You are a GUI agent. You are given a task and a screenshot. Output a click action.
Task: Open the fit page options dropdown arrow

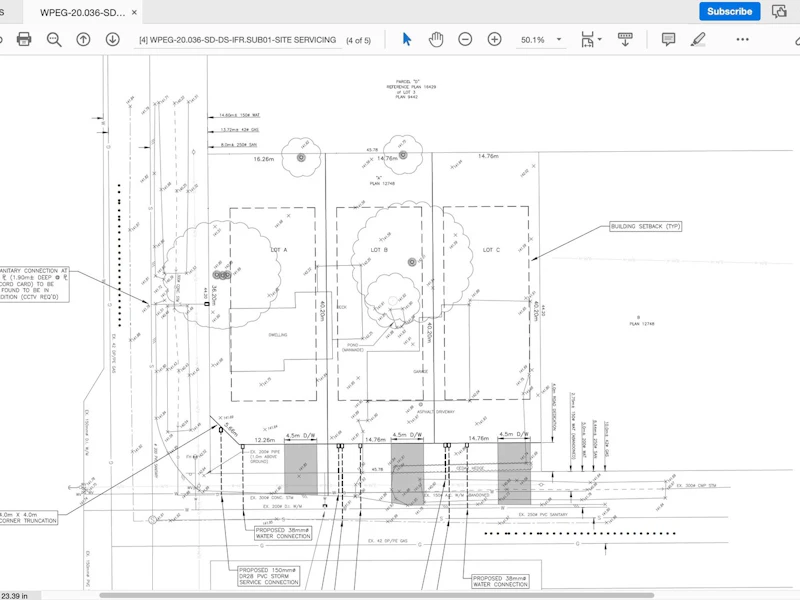[x=600, y=39]
